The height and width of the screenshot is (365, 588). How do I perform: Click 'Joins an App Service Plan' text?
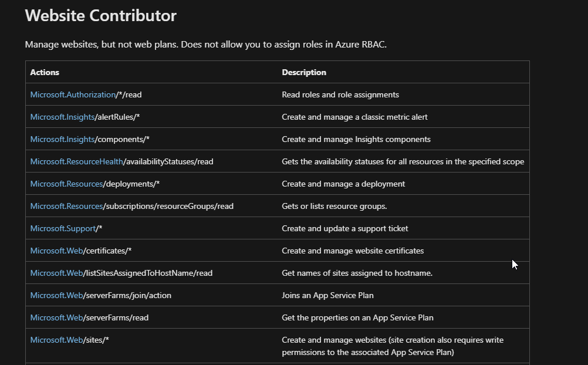coord(328,295)
